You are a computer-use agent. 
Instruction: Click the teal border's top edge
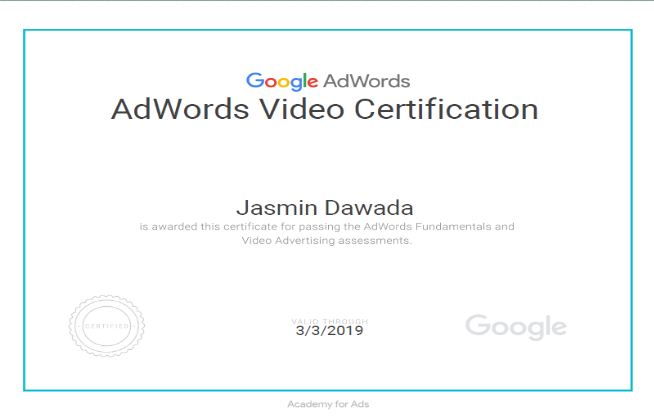(327, 30)
